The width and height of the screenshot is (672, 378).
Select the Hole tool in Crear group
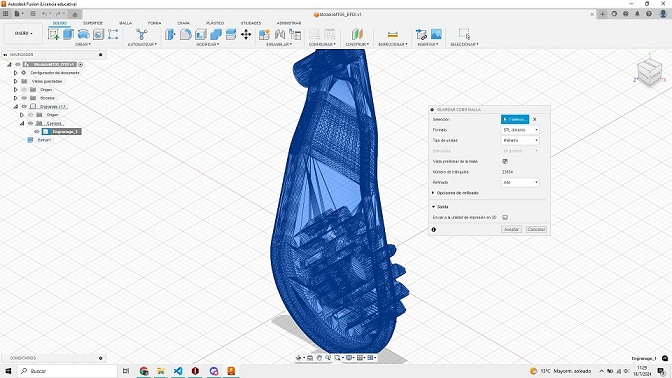point(98,34)
